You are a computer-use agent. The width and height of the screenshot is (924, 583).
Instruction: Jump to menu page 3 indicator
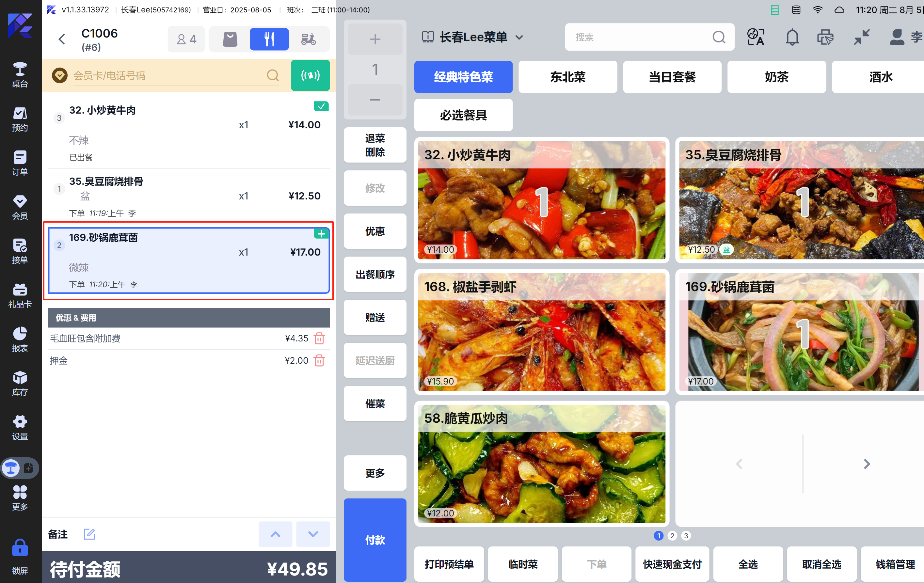(x=686, y=536)
